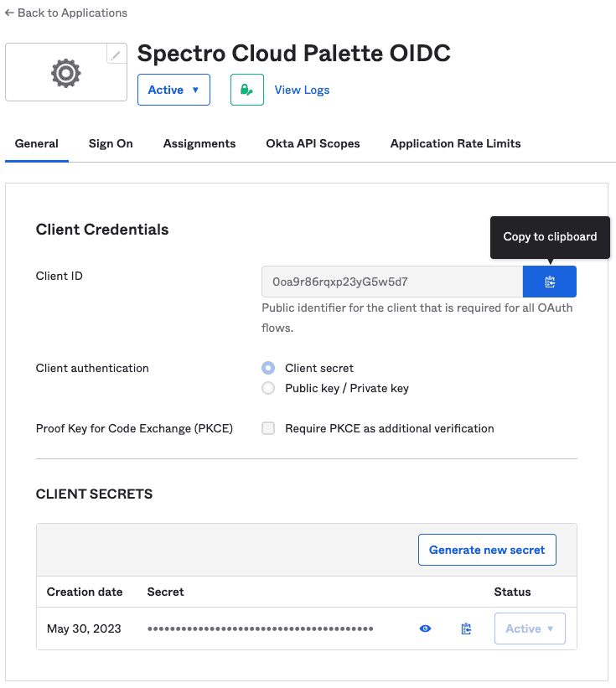Screen dimensions: 616x688
Task: Open the green lock provisioning icon button
Action: pos(247,90)
